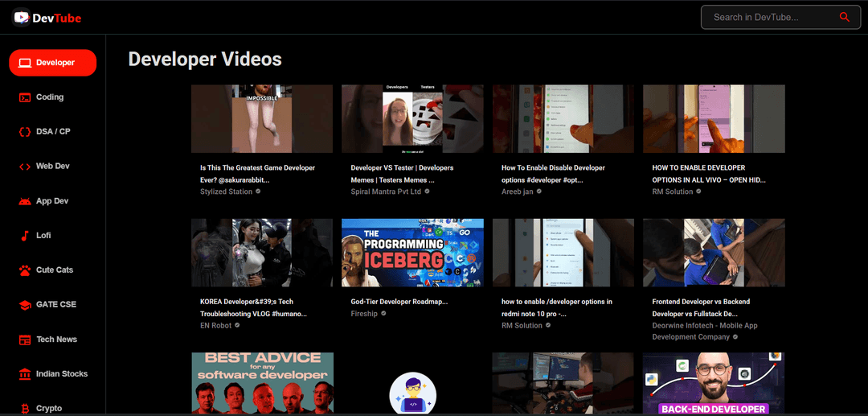Open the Fireship channel link
This screenshot has height=416, width=868.
364,314
